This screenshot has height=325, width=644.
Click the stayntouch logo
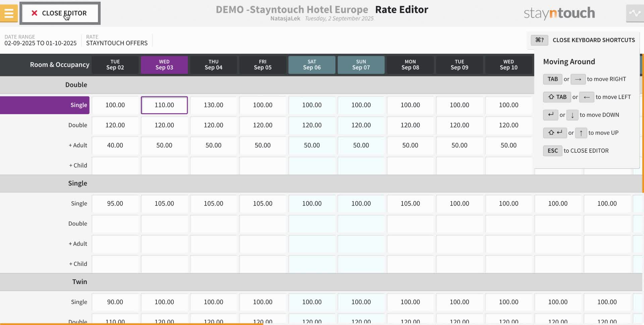tap(559, 13)
